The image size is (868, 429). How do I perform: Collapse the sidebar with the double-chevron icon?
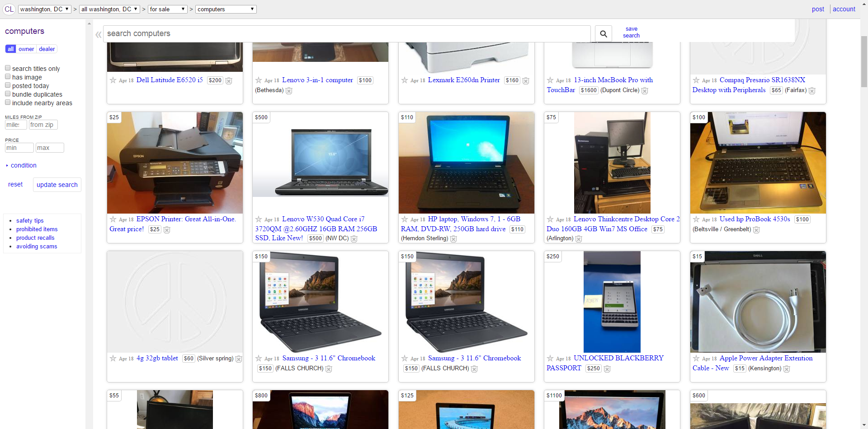tap(98, 34)
